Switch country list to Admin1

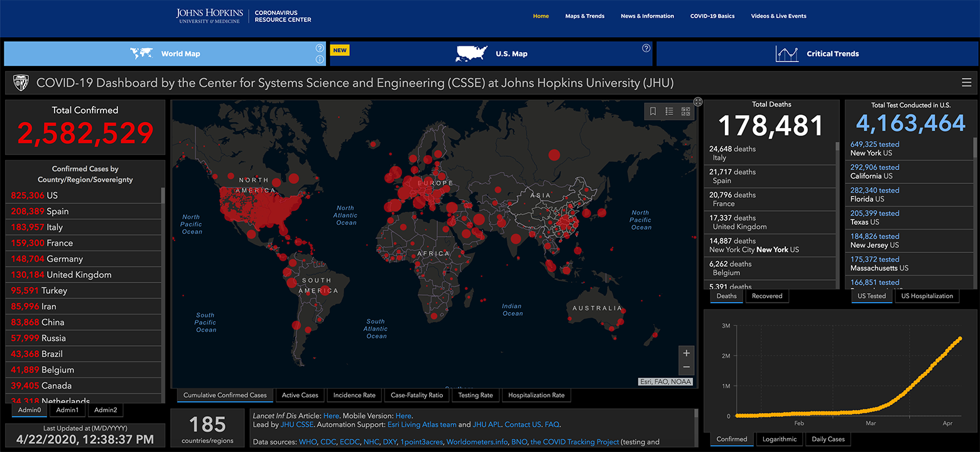(x=67, y=410)
